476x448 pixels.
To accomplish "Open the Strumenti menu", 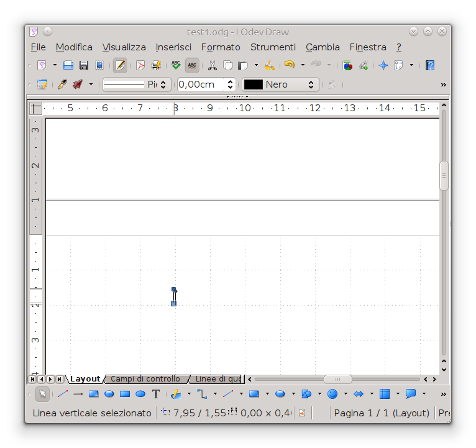I will click(273, 47).
